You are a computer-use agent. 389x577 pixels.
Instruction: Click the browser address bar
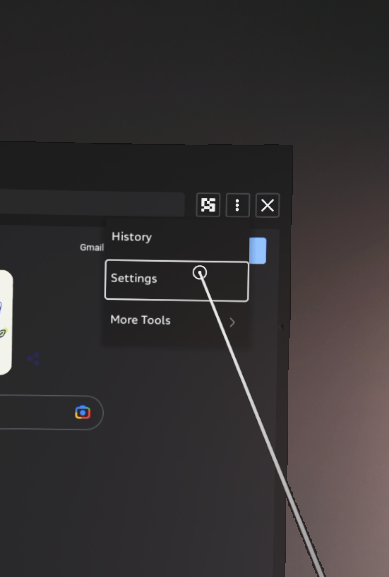(x=92, y=203)
